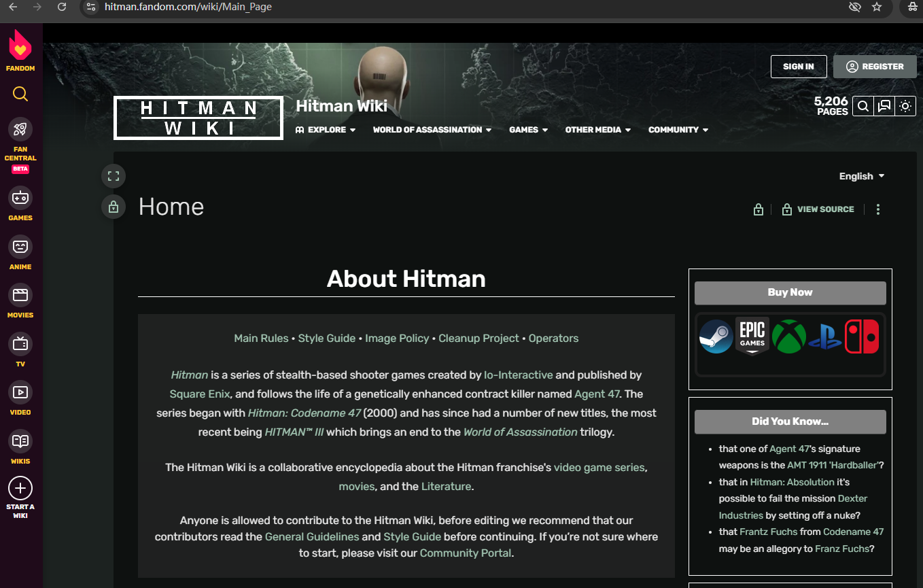Expand the Explore menu
Screen dimensions: 923x588
pyautogui.click(x=326, y=130)
